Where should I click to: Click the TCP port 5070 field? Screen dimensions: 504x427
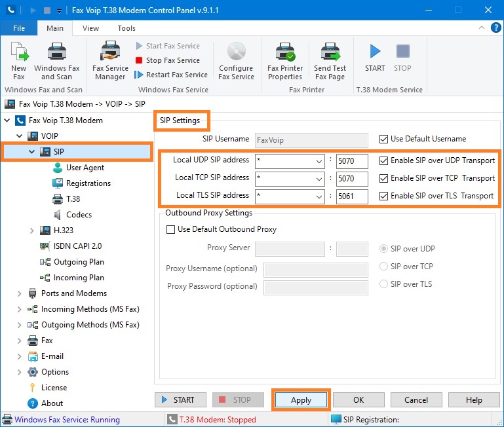point(352,179)
